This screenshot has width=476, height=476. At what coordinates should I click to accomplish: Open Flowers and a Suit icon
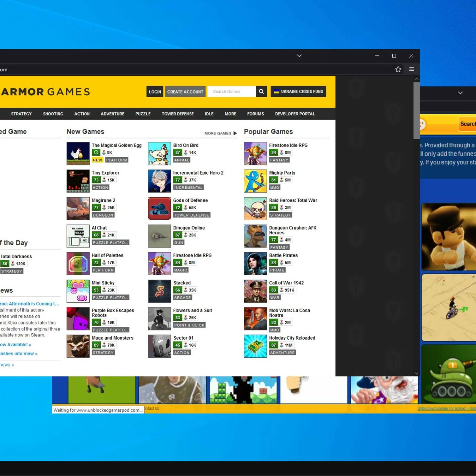[159, 319]
